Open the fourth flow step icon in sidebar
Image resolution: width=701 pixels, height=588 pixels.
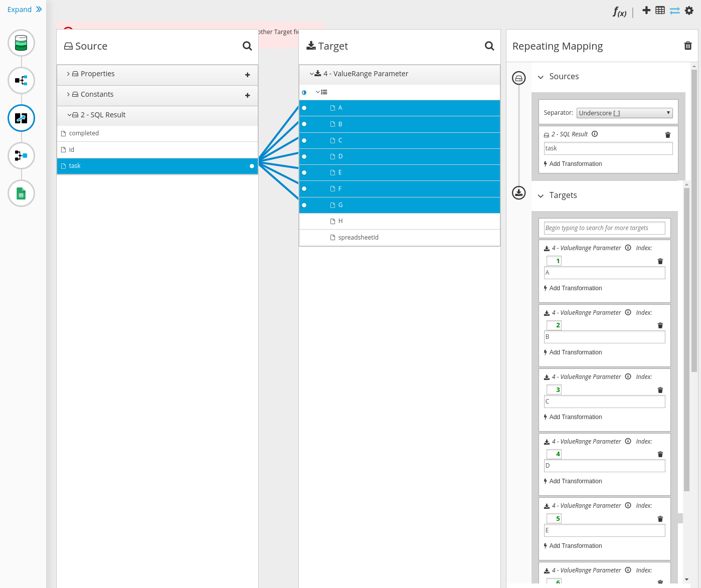[21, 156]
